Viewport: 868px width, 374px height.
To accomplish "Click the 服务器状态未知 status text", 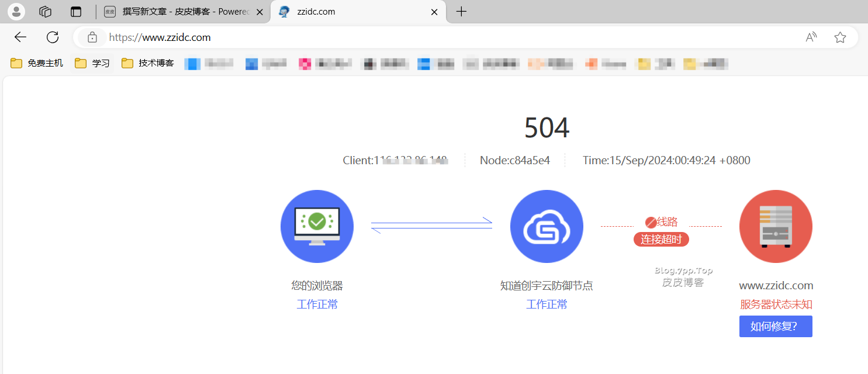I will [x=776, y=304].
